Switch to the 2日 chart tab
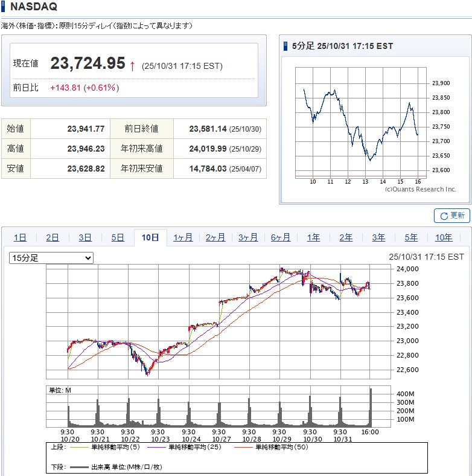Viewport: 472px width, 476px height. tap(53, 237)
